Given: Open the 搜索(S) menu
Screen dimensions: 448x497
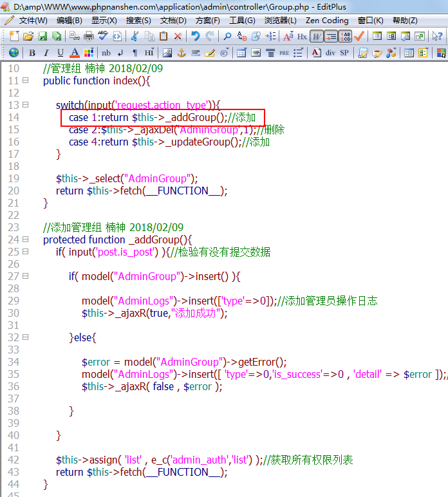Looking at the screenshot, I should [138, 21].
